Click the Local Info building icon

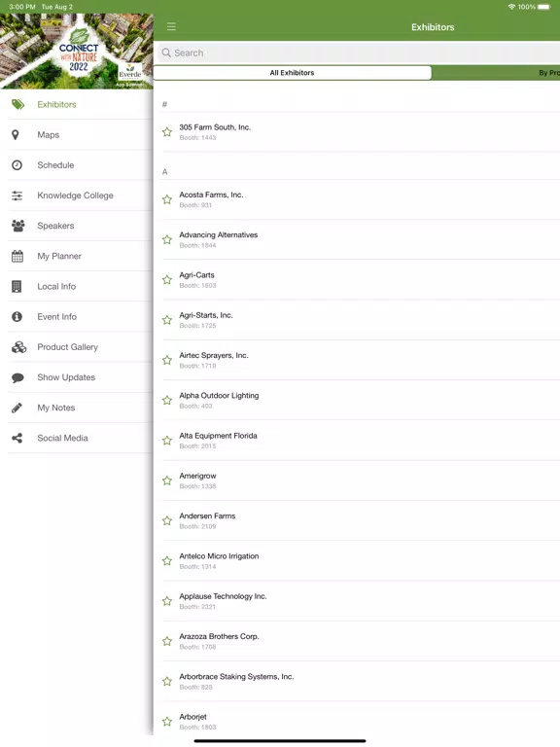pos(17,286)
